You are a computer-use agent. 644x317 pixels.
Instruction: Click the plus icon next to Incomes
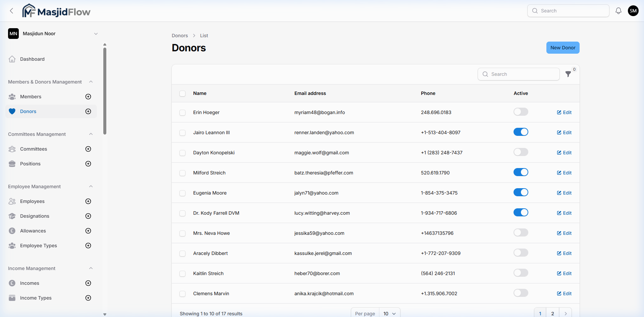88,283
